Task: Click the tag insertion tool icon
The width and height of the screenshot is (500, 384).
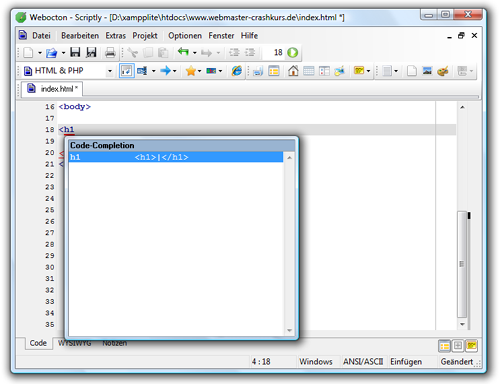Action: [x=142, y=71]
